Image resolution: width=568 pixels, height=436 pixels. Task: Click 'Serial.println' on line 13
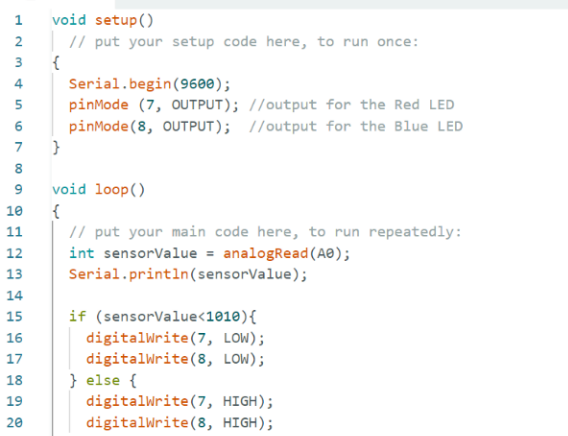[129, 274]
